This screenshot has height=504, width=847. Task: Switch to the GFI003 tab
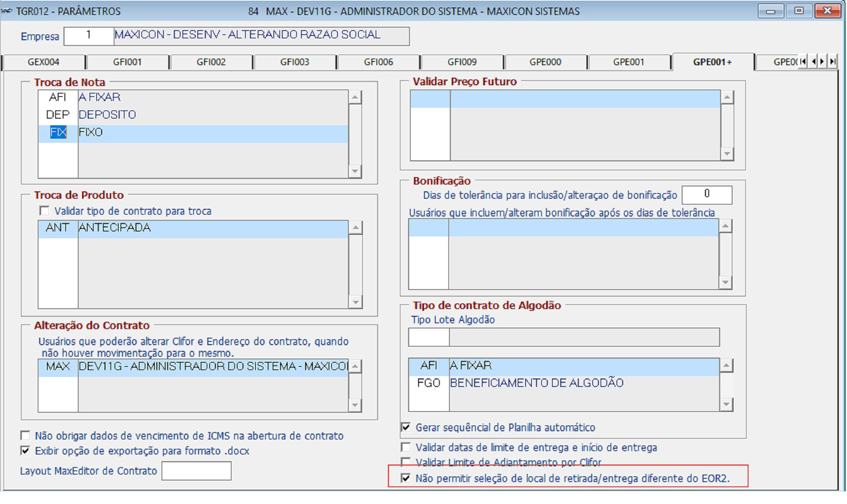295,62
